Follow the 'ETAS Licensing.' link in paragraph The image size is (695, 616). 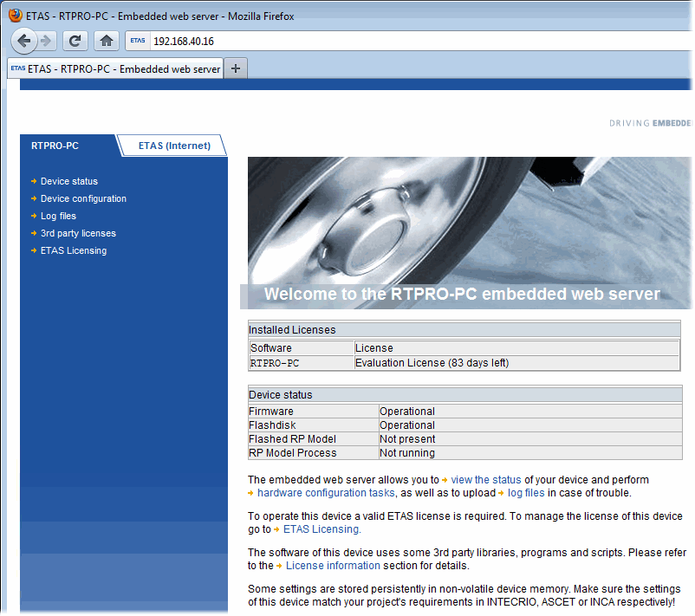[x=322, y=529]
